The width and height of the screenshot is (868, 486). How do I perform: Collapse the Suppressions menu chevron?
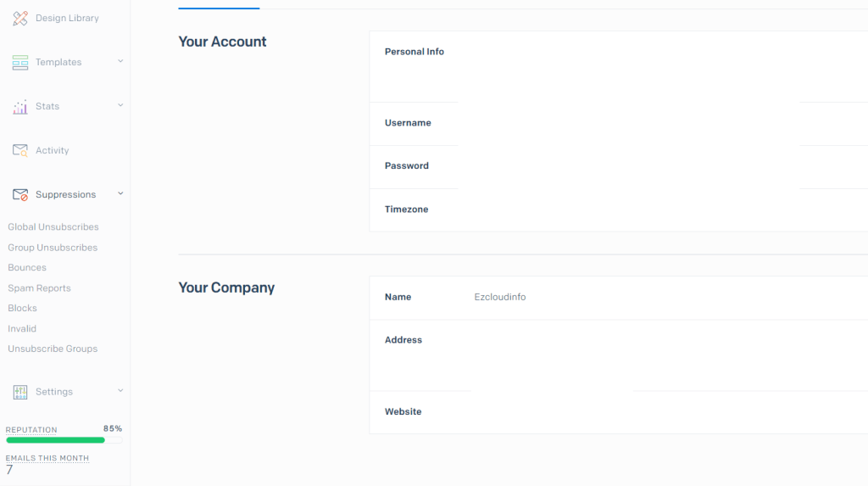pyautogui.click(x=120, y=193)
